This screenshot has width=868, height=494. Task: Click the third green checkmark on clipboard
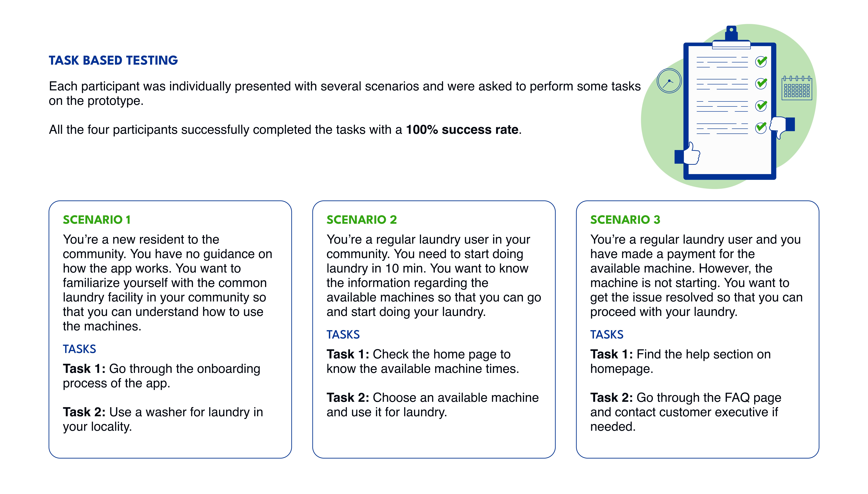pyautogui.click(x=761, y=106)
